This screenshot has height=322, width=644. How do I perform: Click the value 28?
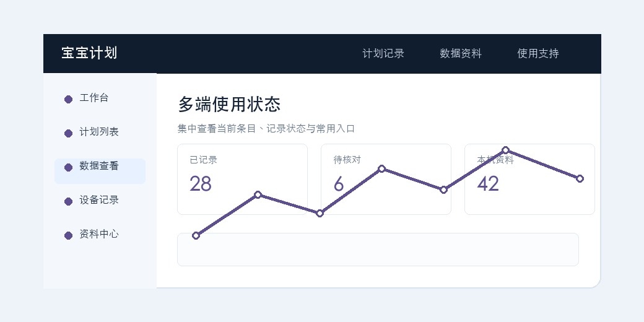pos(201,184)
